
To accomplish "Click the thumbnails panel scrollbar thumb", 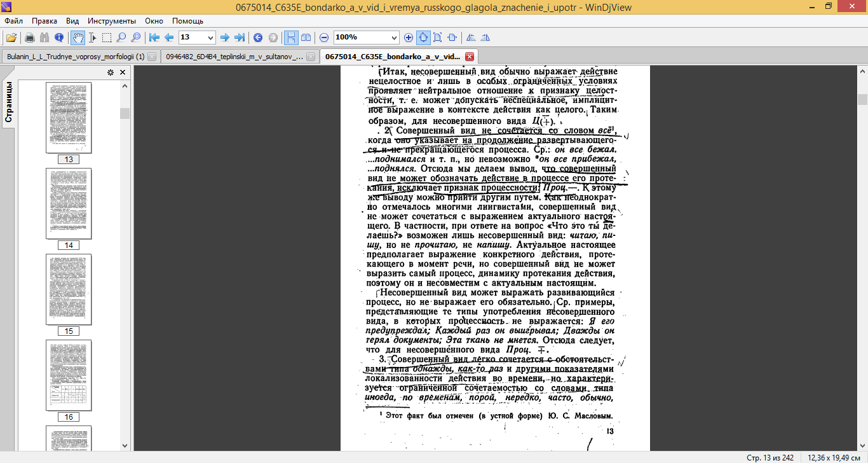I will click(125, 113).
